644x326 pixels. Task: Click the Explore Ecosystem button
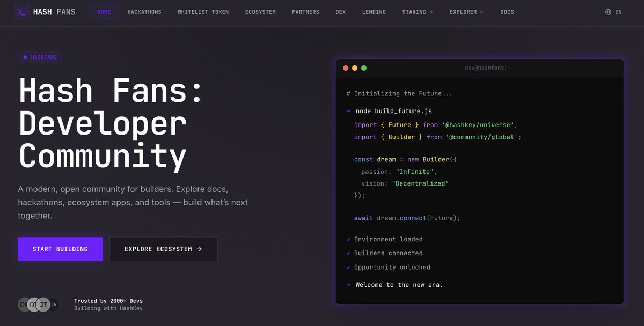click(164, 249)
